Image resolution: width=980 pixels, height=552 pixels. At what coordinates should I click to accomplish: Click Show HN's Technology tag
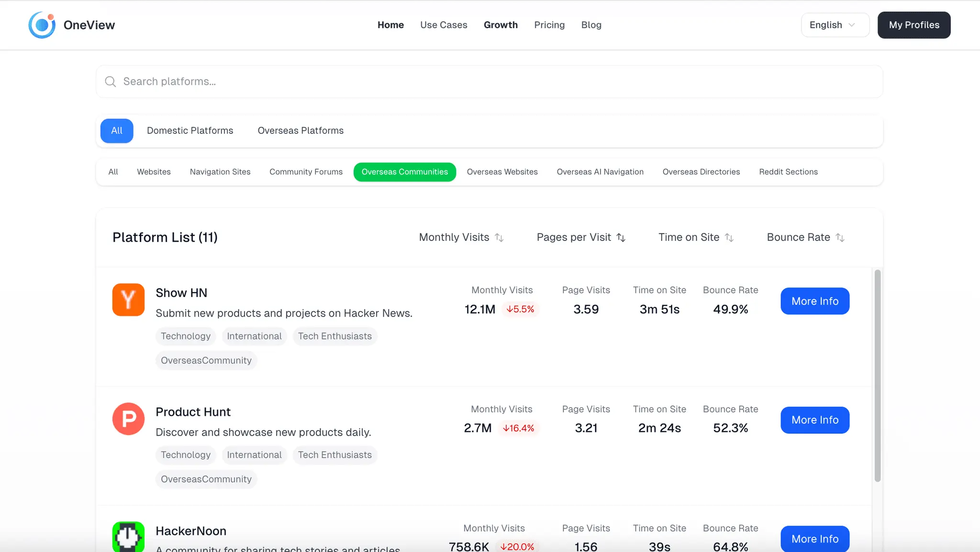tap(186, 336)
